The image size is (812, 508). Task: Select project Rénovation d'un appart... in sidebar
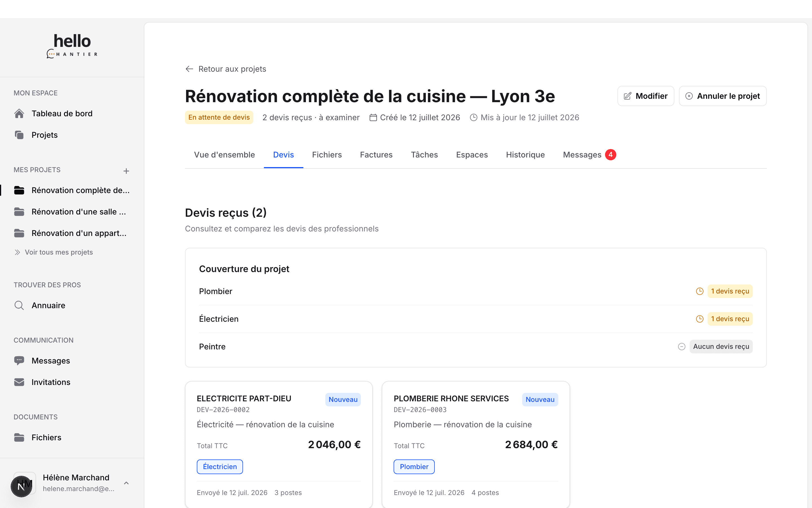72,233
